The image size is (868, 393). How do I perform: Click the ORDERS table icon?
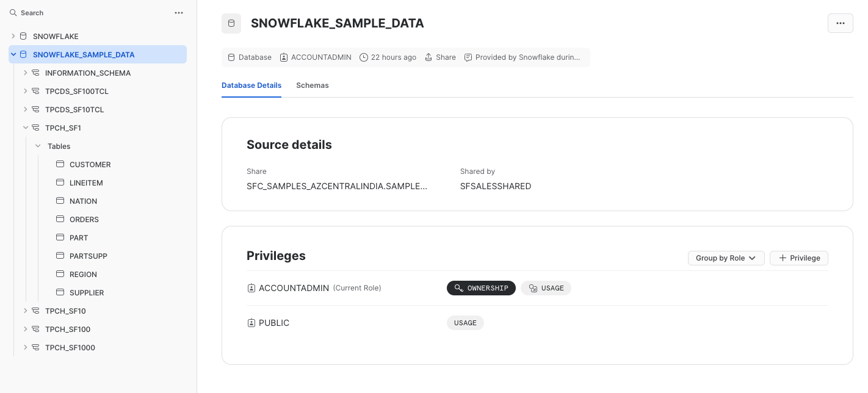60,219
